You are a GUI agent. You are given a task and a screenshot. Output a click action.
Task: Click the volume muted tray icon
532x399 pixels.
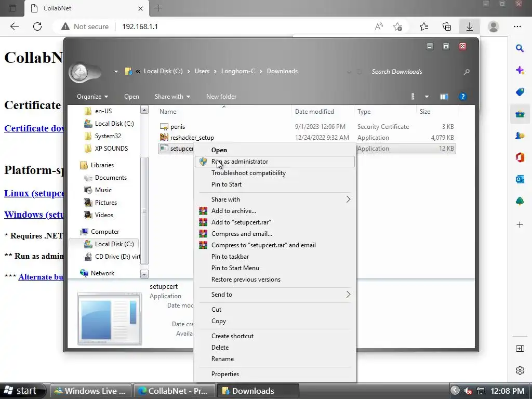point(468,391)
